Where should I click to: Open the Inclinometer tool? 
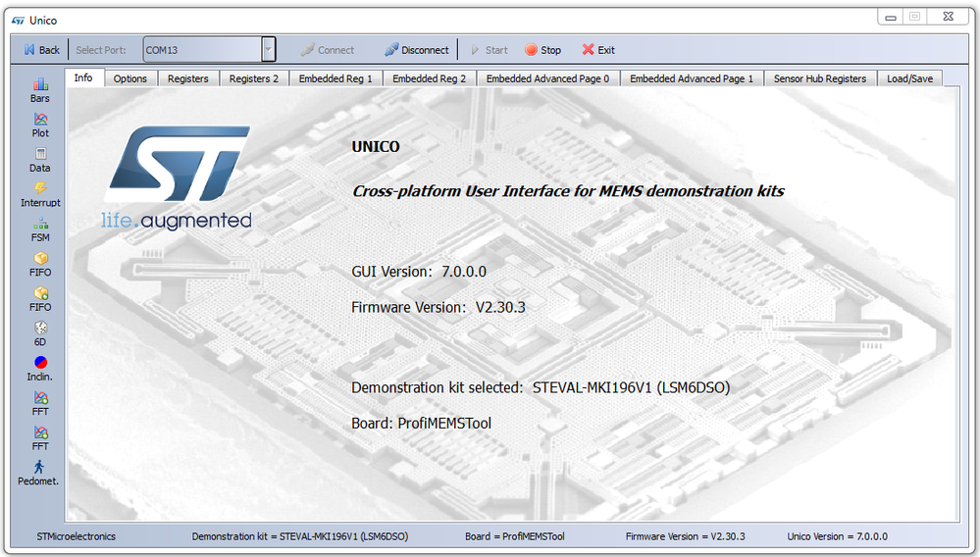click(x=40, y=369)
